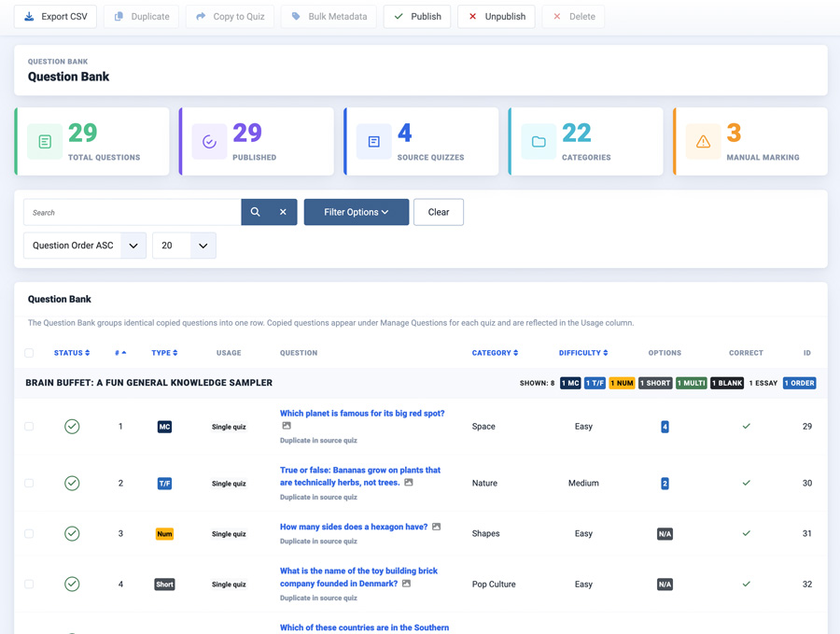Image resolution: width=840 pixels, height=634 pixels.
Task: Click published status icon for question 1
Action: click(72, 427)
